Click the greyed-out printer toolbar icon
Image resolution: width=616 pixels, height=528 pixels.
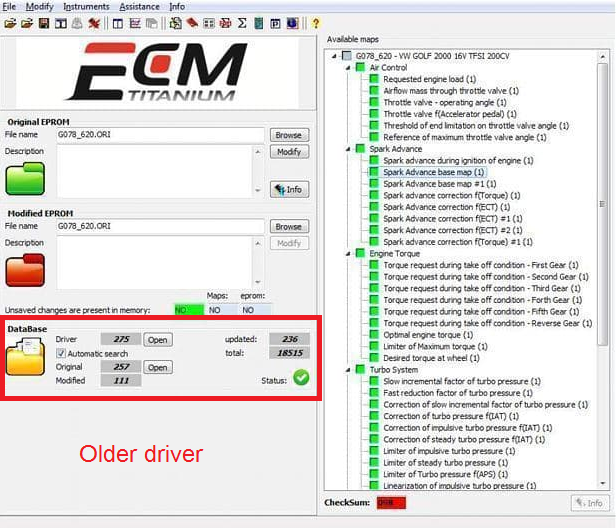77,23
